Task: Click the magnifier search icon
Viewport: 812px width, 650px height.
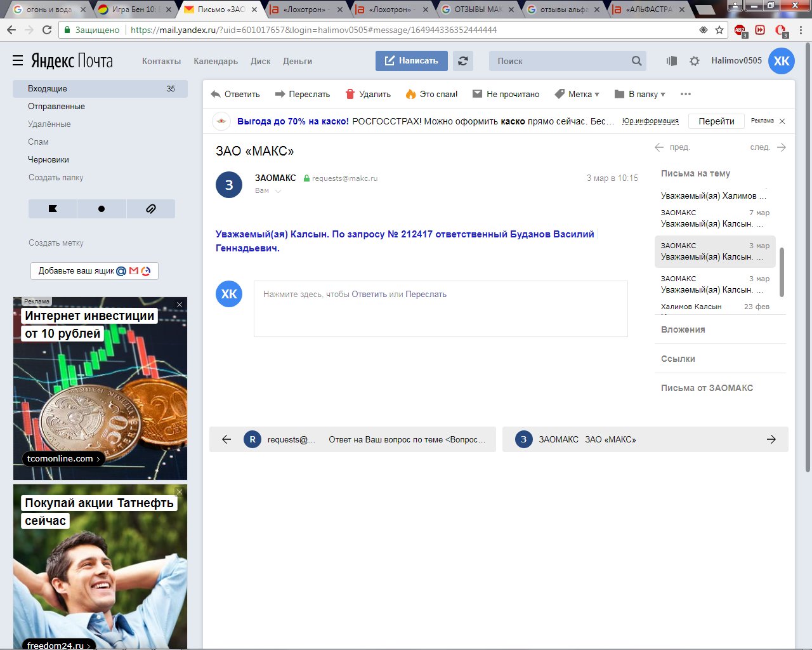Action: (637, 61)
